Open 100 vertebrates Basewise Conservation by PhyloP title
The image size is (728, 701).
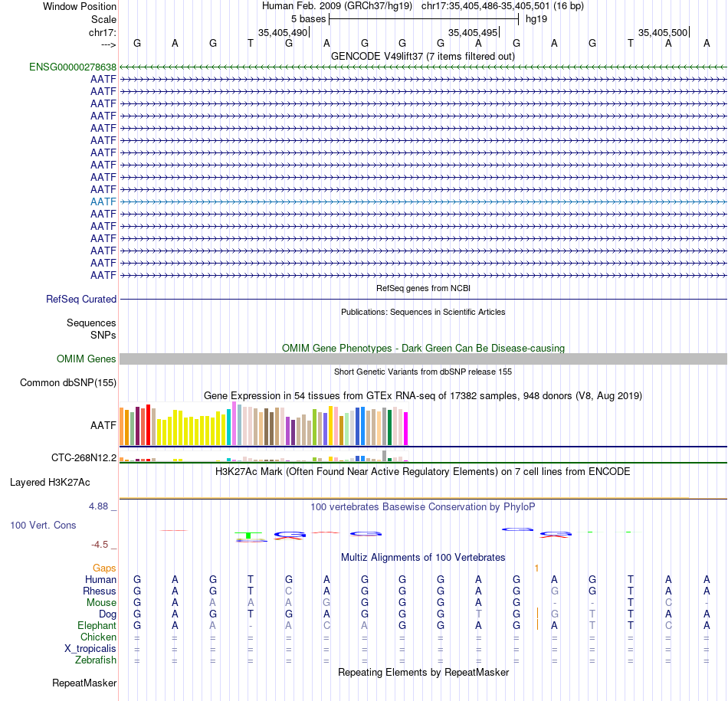[423, 507]
